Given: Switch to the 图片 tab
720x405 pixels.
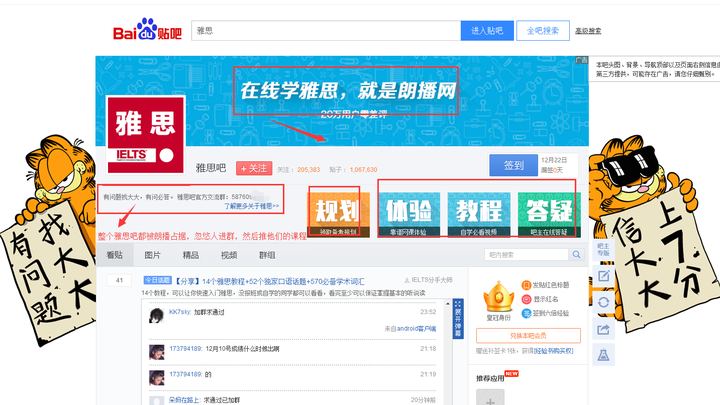Looking at the screenshot, I should [152, 255].
